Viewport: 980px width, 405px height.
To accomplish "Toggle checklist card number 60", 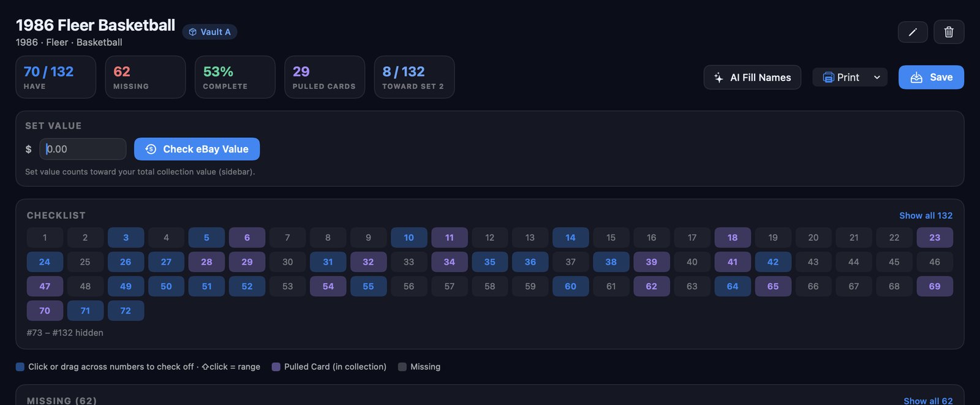I will 570,286.
